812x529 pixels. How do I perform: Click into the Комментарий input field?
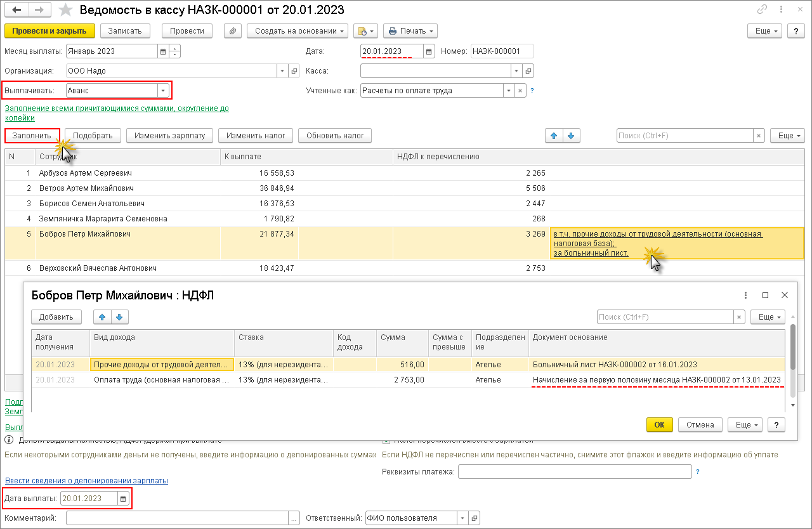(177, 518)
